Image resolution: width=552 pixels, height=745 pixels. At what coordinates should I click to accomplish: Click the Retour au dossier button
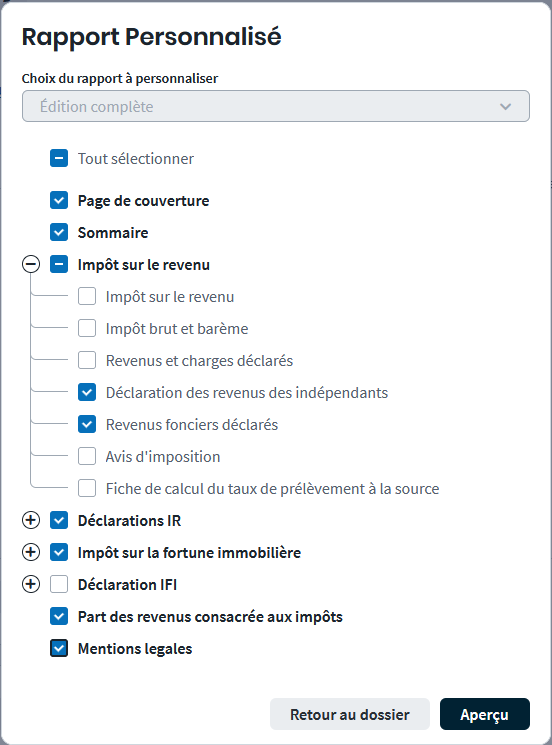click(x=350, y=714)
